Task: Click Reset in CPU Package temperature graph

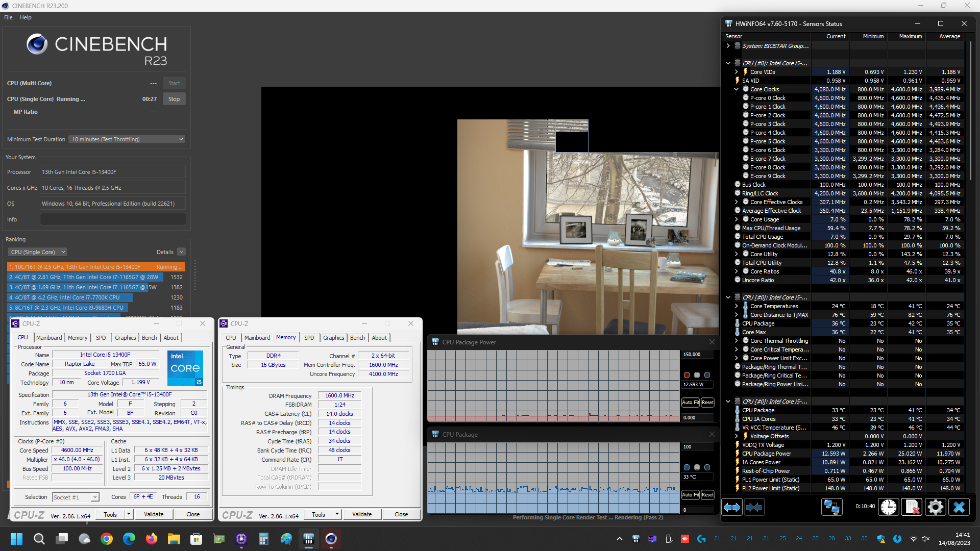Action: tap(707, 495)
